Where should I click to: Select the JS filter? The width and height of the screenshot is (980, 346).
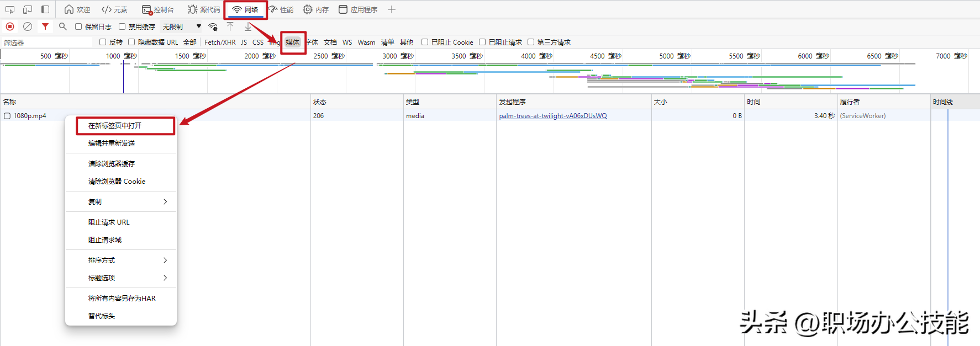[x=244, y=42]
